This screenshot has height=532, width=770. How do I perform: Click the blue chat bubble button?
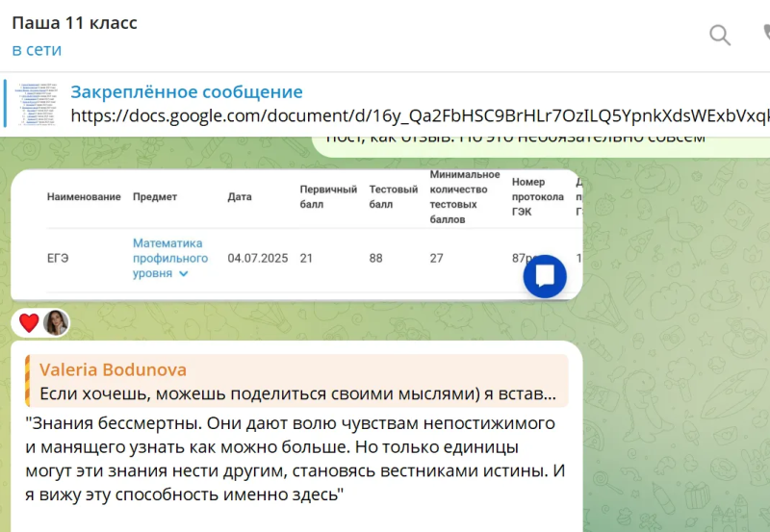545,276
